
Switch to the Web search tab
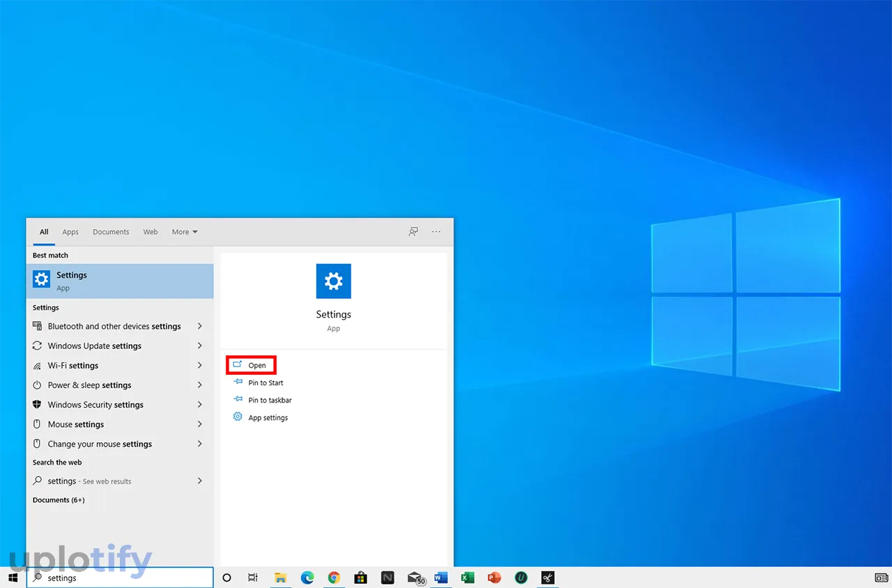[x=151, y=232]
